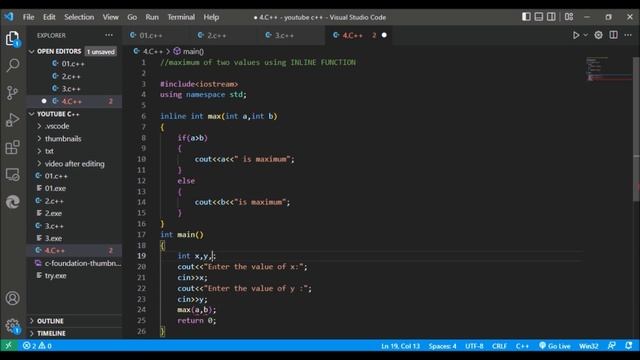The image size is (640, 360).
Task: Click the Run Code play button
Action: [576, 35]
